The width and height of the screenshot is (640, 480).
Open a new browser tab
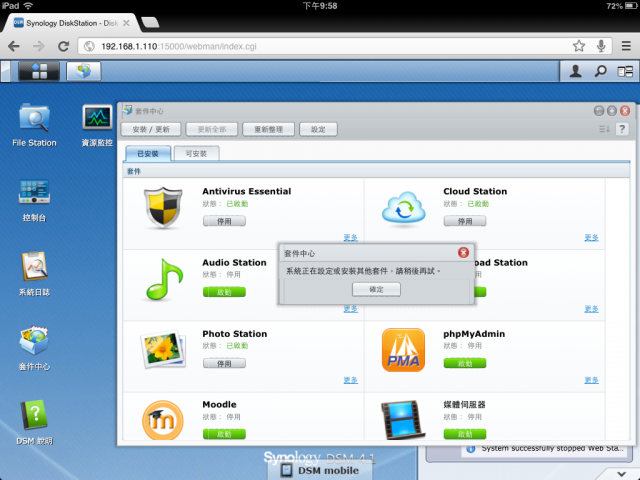[x=150, y=22]
